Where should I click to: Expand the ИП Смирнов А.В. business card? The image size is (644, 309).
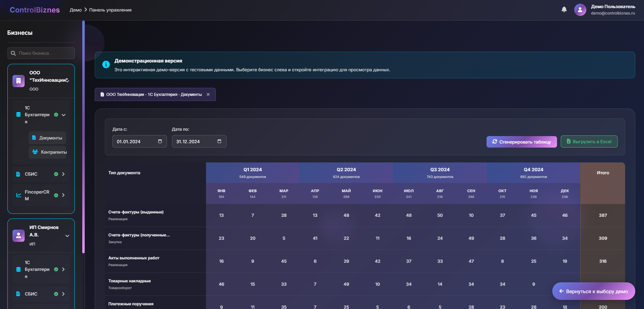[x=67, y=236]
